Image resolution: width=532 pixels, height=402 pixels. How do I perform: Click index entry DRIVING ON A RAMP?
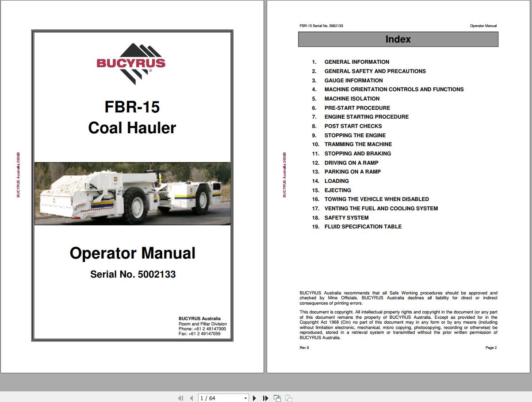[x=352, y=163]
